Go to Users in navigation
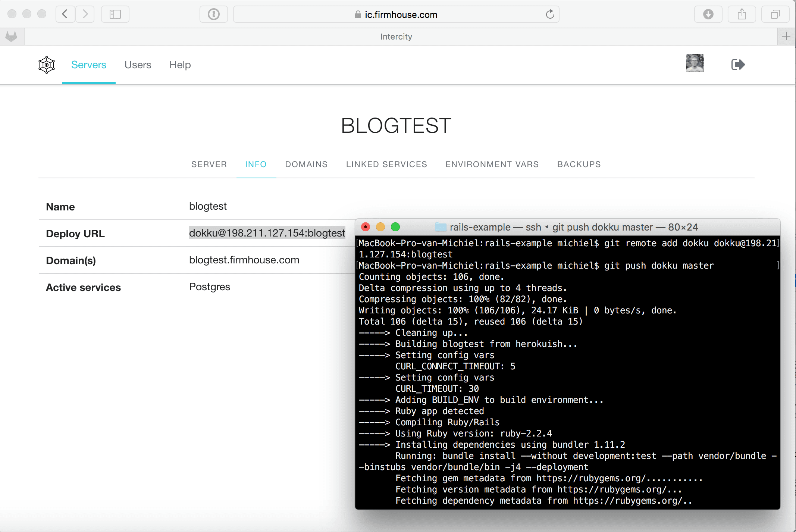Image resolution: width=796 pixels, height=532 pixels. 138,65
